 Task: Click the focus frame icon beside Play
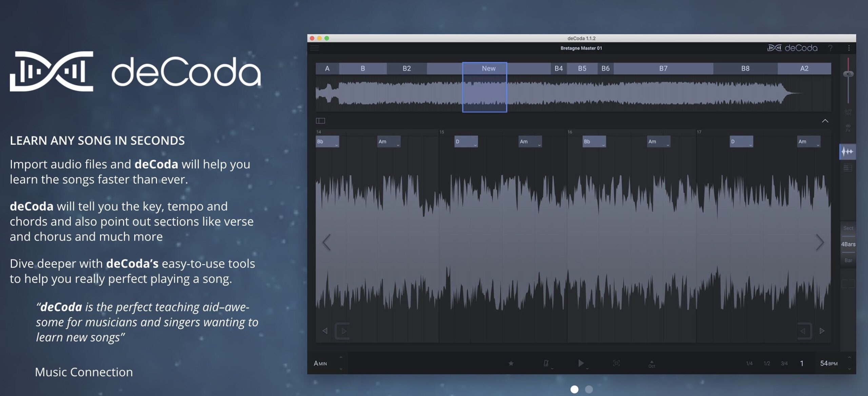pyautogui.click(x=616, y=363)
